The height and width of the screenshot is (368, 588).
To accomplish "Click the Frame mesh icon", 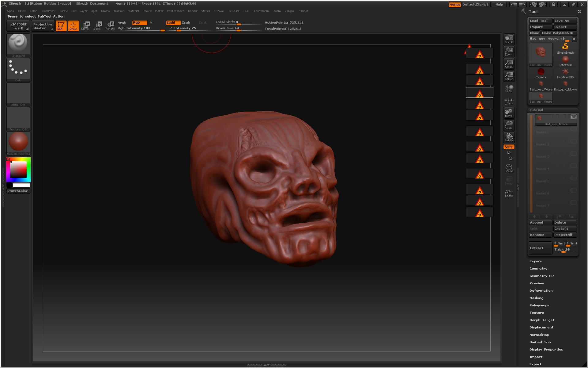I will tap(509, 168).
